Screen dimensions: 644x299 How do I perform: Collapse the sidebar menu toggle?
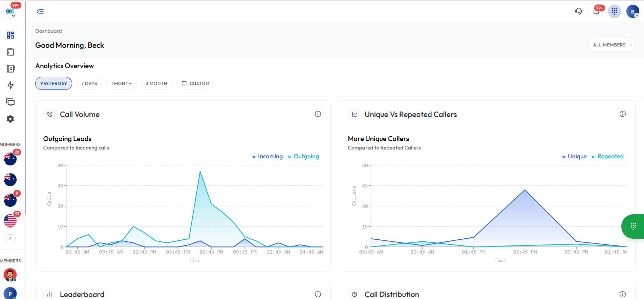[40, 12]
